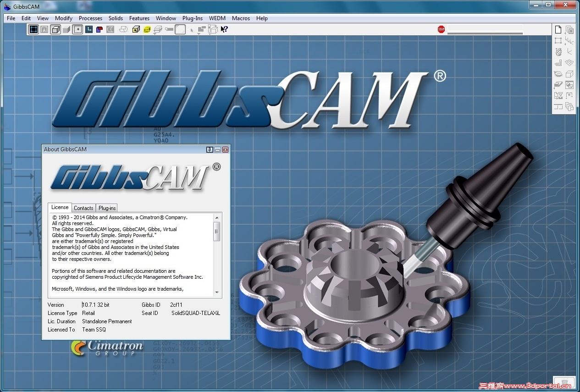Click the framed sphere and box palette icon
The height and width of the screenshot is (392, 580).
[x=569, y=85]
